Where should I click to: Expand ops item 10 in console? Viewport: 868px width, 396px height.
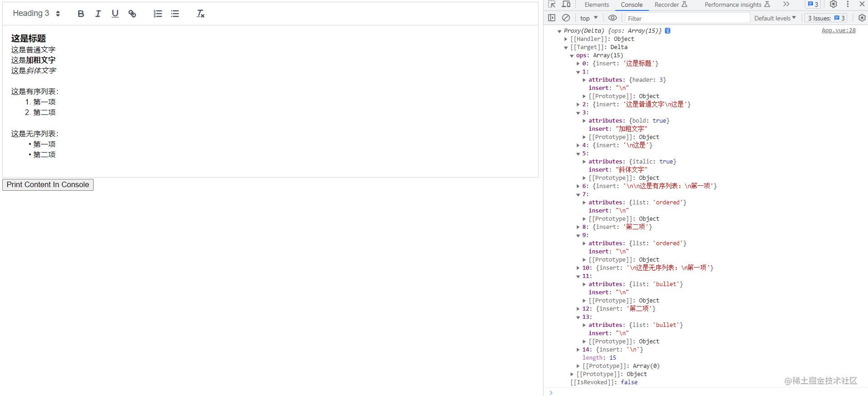(578, 268)
